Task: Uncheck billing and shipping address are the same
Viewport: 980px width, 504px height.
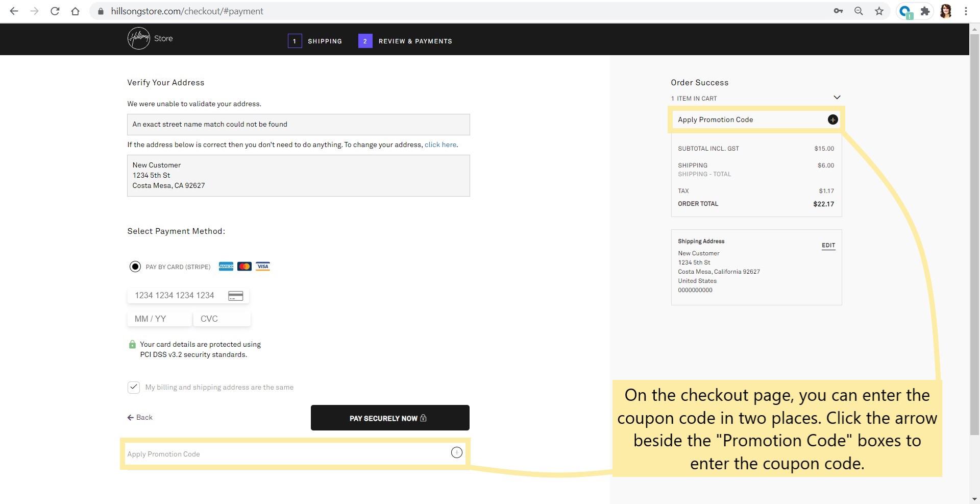Action: pyautogui.click(x=133, y=387)
